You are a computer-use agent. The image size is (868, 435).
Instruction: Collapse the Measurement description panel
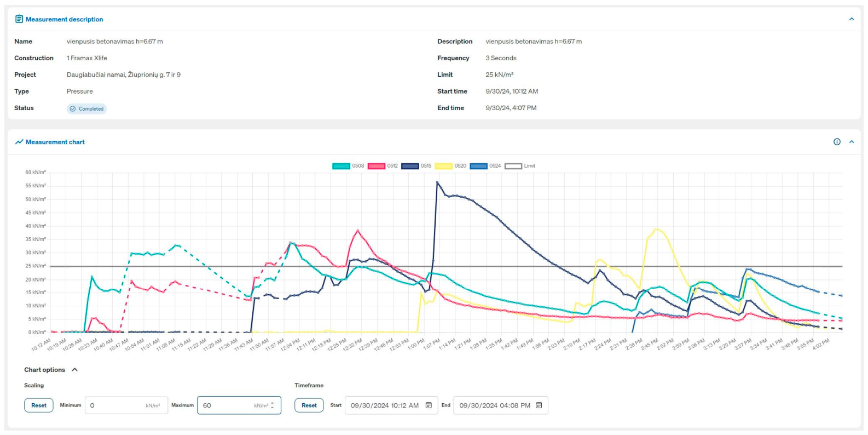click(x=852, y=19)
